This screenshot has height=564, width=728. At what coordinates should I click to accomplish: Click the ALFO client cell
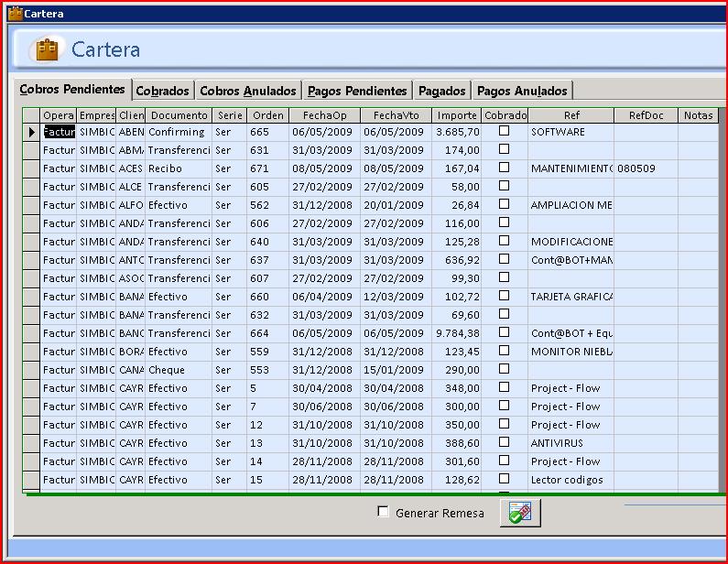click(x=131, y=206)
